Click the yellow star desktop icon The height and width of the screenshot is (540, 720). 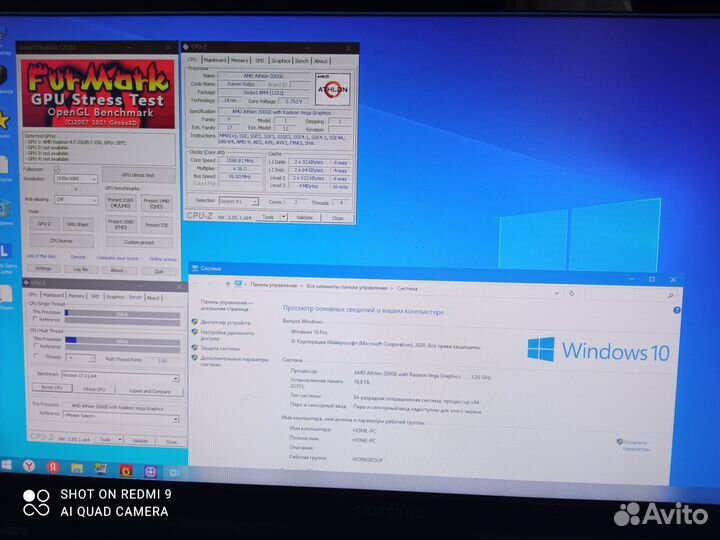tap(3, 120)
